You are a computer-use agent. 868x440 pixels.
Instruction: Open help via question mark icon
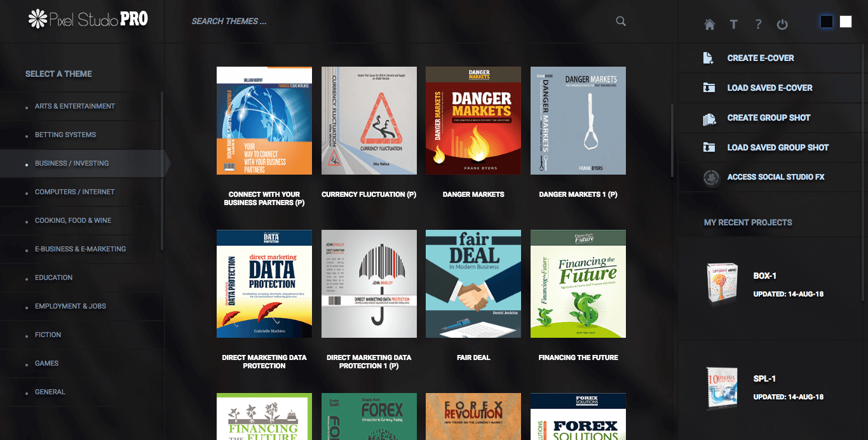(758, 25)
